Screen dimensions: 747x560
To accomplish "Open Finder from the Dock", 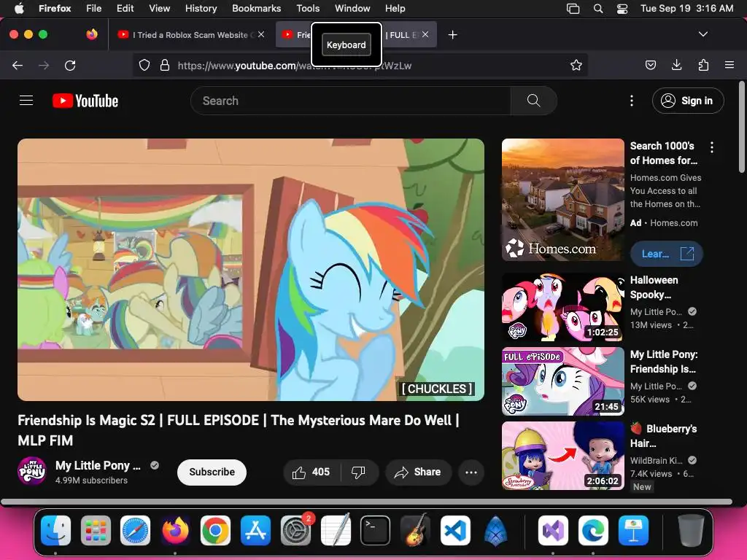I will 55,530.
